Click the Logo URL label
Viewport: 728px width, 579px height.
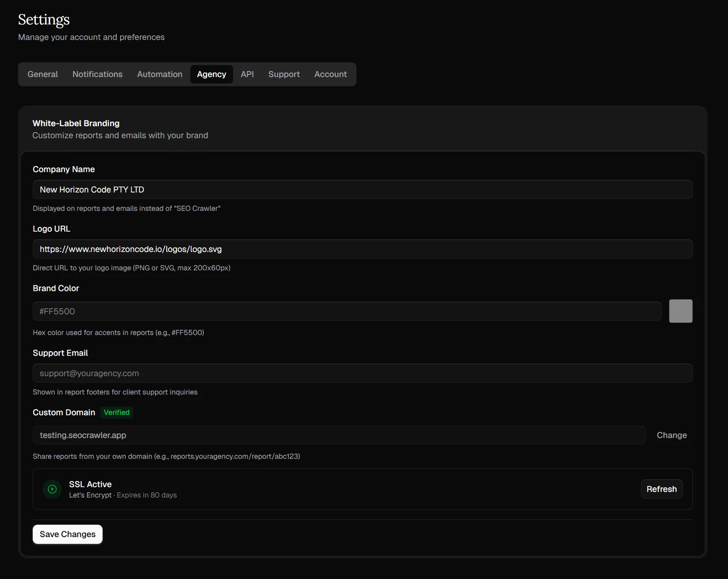(51, 229)
